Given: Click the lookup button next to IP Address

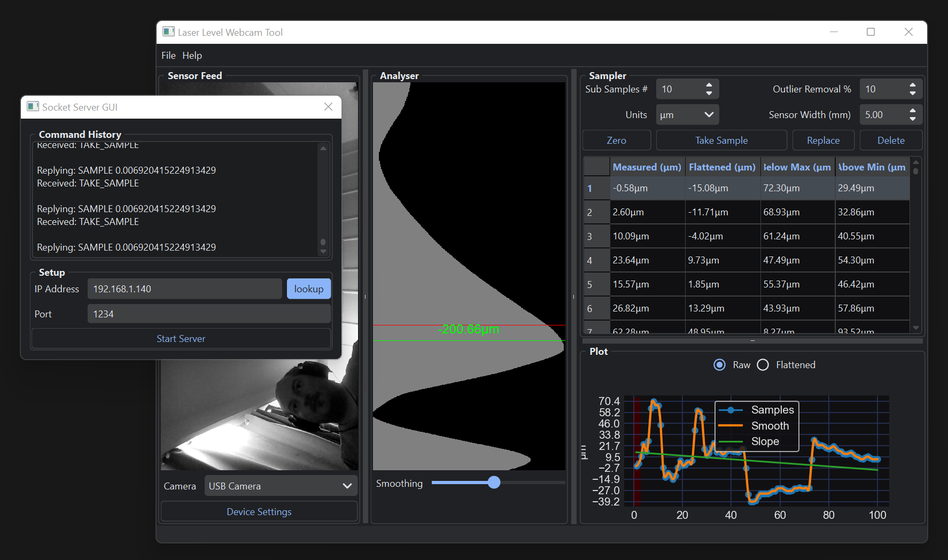Looking at the screenshot, I should click(309, 289).
